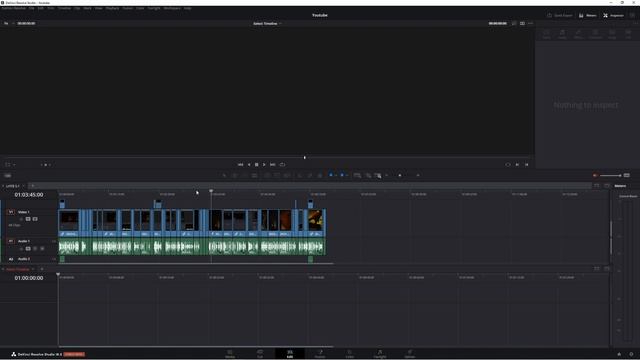
Task: Click the timeline zoom in plus
Action: pos(418,176)
